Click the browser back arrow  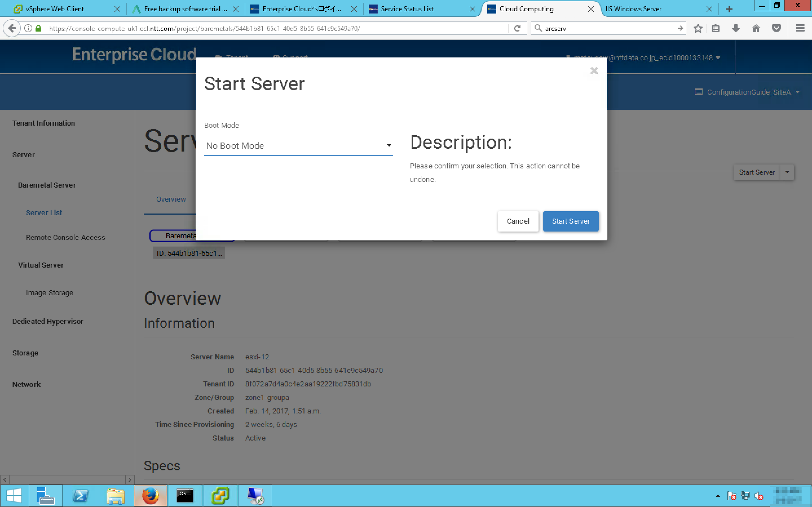(x=12, y=28)
